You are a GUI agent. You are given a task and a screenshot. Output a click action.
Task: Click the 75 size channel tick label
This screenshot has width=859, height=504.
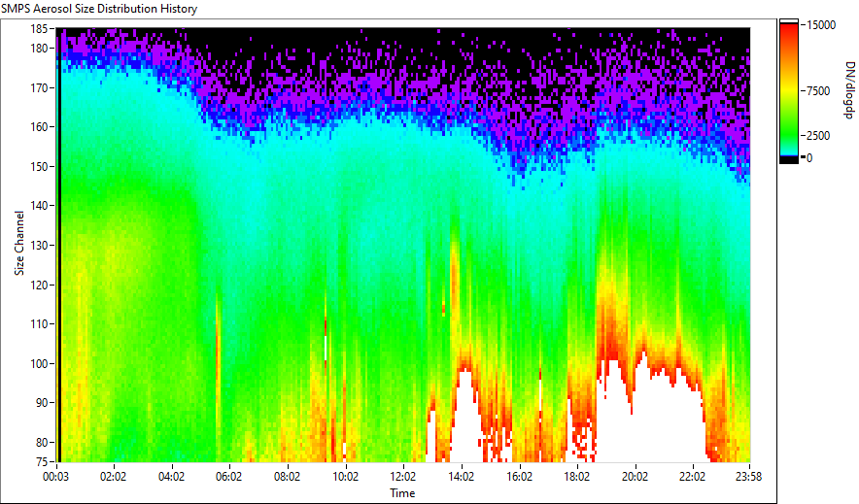tap(43, 462)
